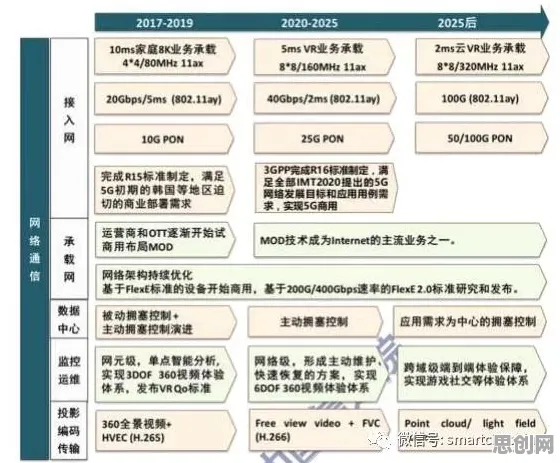560x463 pixels.
Task: Click the 网络通信 vertical category bar
Action: tap(35, 249)
